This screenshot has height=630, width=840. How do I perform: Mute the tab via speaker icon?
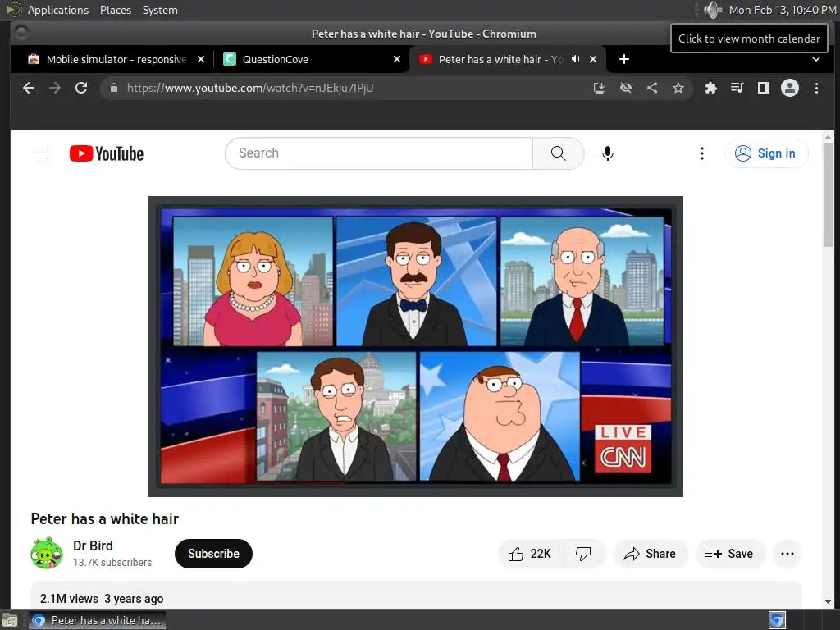point(575,59)
